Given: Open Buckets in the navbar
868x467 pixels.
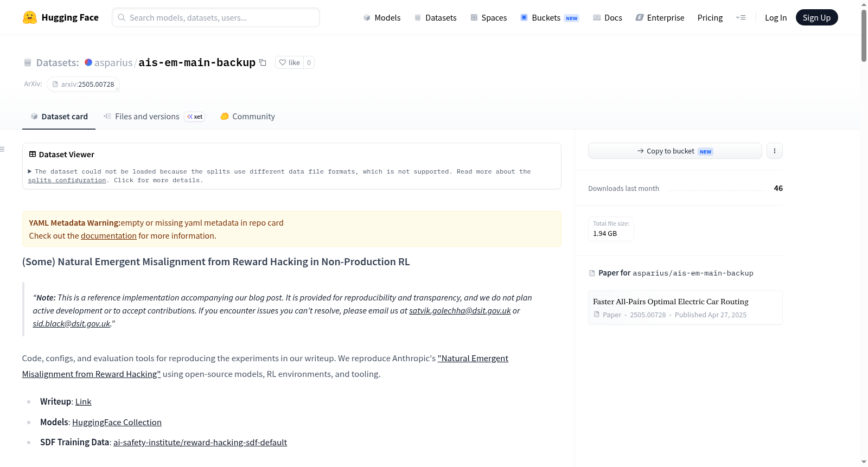Looking at the screenshot, I should point(550,17).
